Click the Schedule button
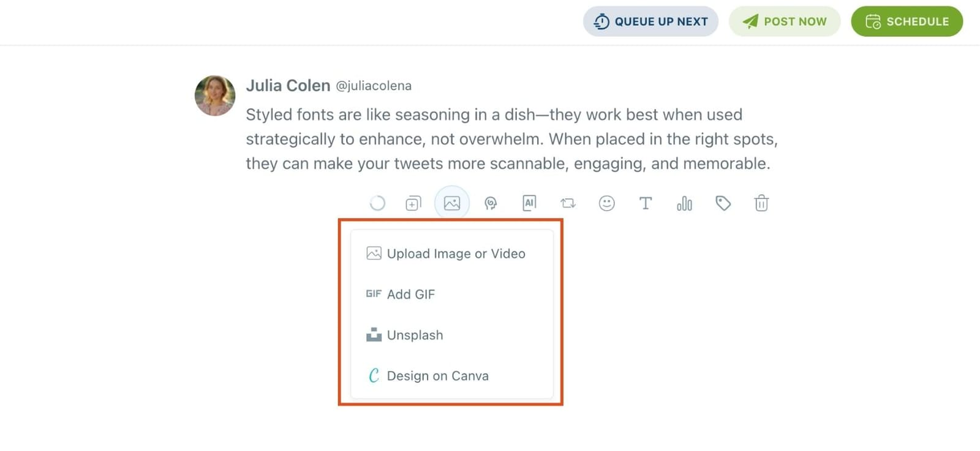This screenshot has width=980, height=451. (x=907, y=21)
